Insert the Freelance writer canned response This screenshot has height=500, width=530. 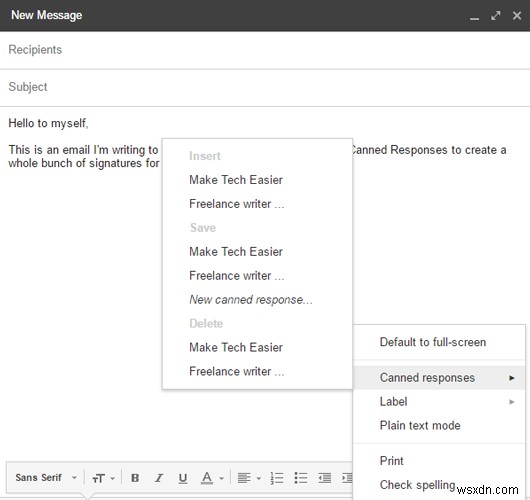point(237,204)
